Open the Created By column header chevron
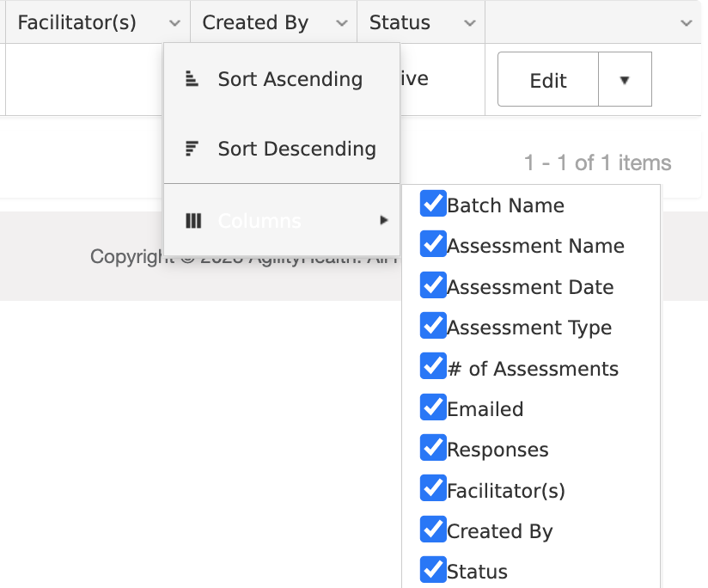Image resolution: width=708 pixels, height=588 pixels. click(x=342, y=23)
